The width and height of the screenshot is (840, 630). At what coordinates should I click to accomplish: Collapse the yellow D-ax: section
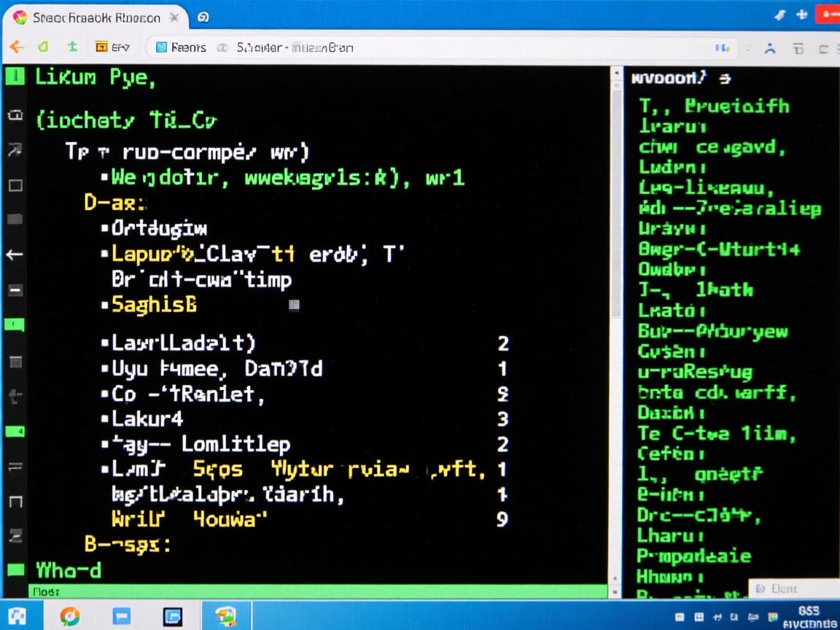(114, 202)
